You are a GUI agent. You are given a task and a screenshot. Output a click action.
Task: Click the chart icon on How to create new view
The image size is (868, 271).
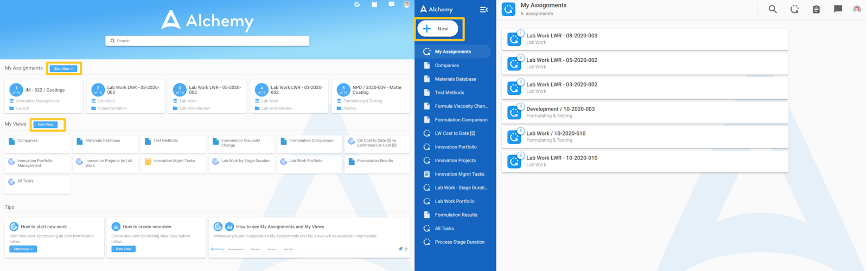116,227
